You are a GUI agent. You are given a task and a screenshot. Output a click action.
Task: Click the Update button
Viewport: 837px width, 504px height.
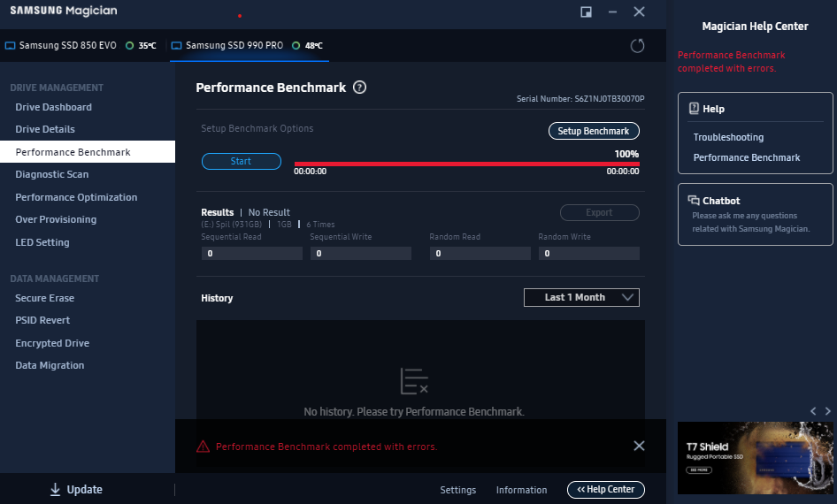(x=76, y=490)
